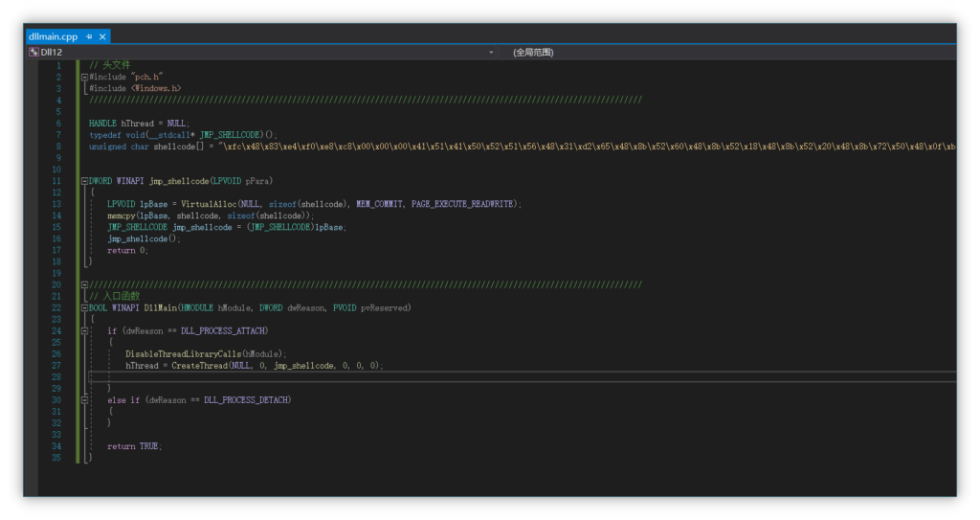Click line number 35 in the gutter

pos(56,458)
